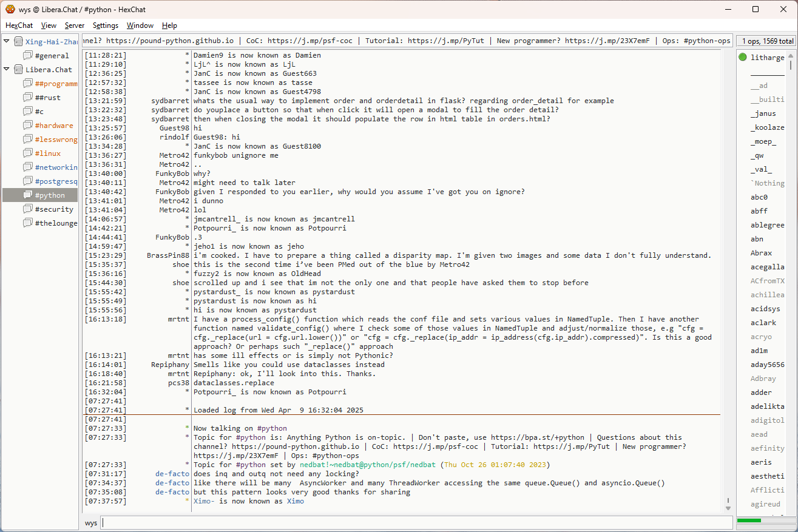Click green op status icon beside litharge
Image resolution: width=798 pixels, height=532 pixels.
tap(742, 58)
